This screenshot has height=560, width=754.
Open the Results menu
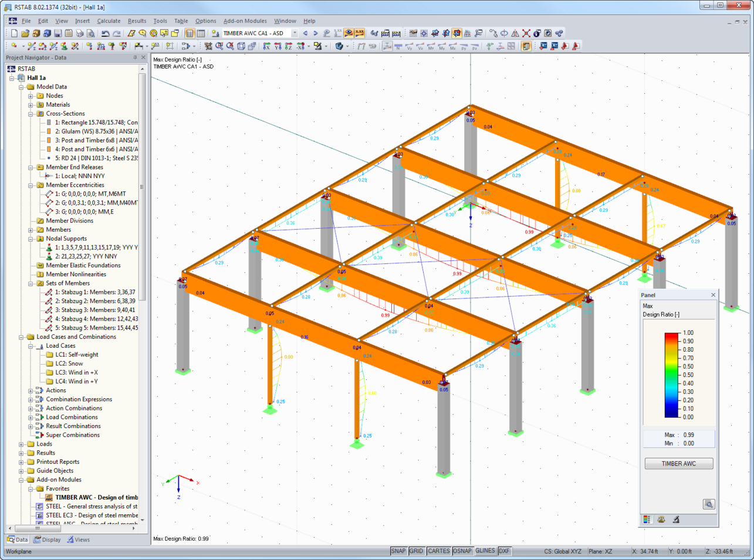click(137, 21)
